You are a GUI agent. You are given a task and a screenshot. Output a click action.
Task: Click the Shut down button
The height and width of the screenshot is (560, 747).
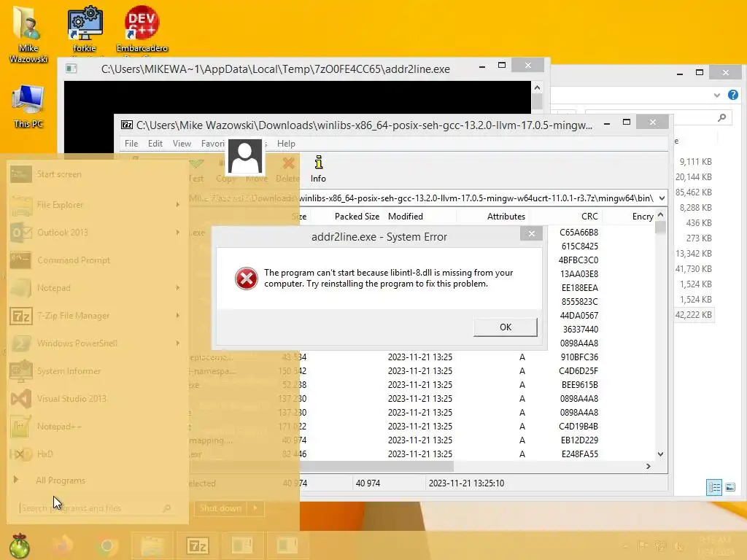coord(220,508)
